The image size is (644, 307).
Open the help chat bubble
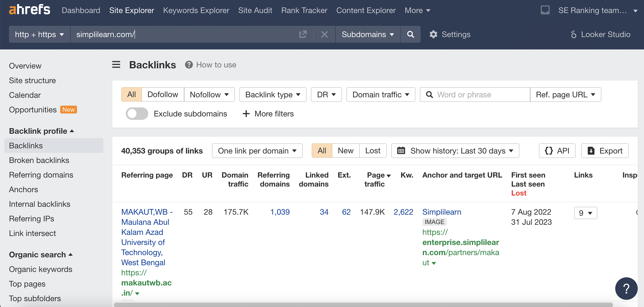(626, 289)
